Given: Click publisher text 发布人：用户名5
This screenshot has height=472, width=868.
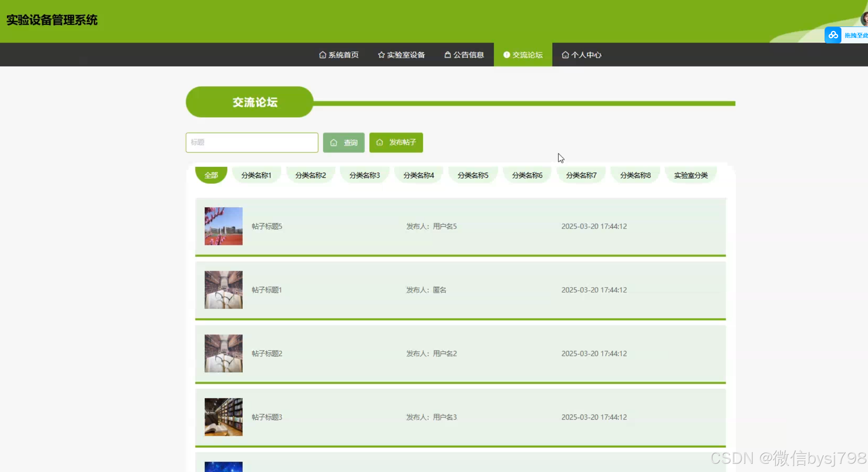Looking at the screenshot, I should coord(431,226).
